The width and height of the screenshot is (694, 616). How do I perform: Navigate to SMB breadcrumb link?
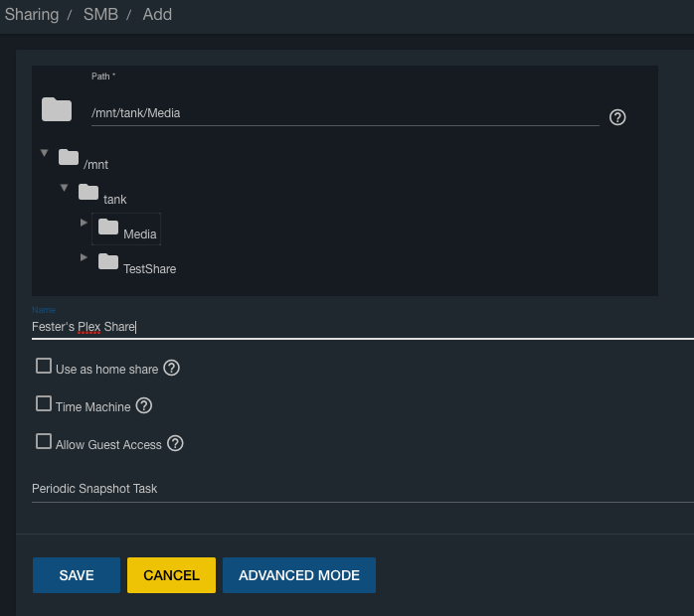click(x=100, y=14)
